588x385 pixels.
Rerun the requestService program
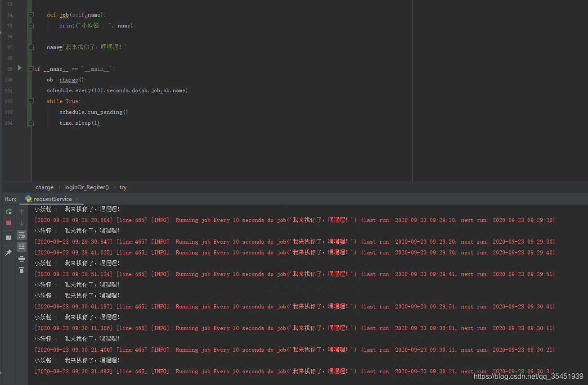pos(9,211)
